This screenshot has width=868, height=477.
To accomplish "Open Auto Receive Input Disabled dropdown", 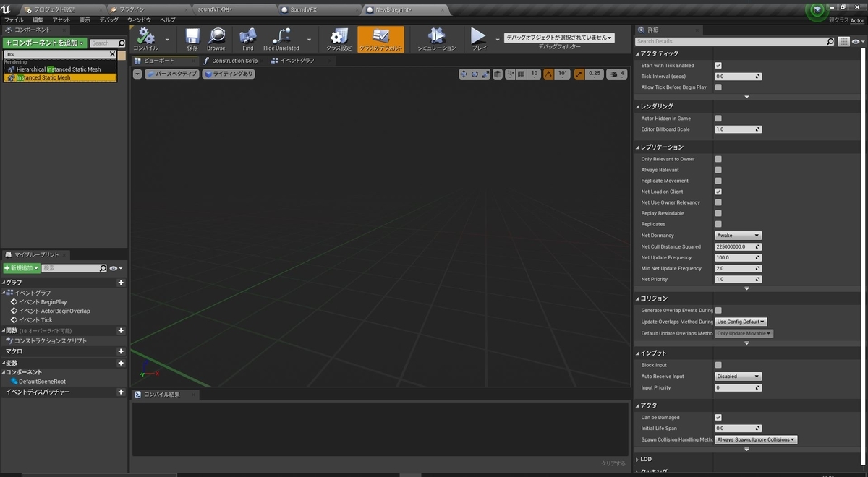I will coord(738,377).
